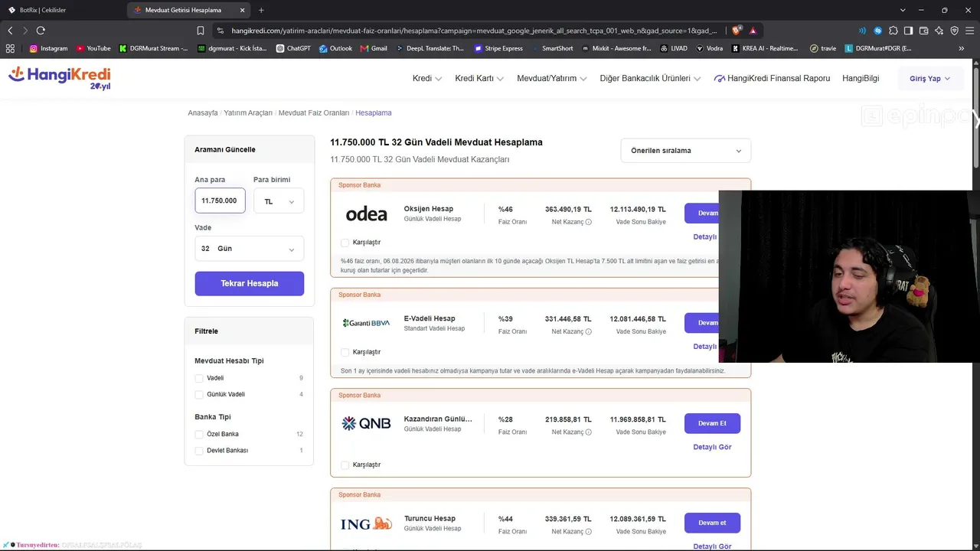Open the Brave Wallet icon

[x=923, y=31]
